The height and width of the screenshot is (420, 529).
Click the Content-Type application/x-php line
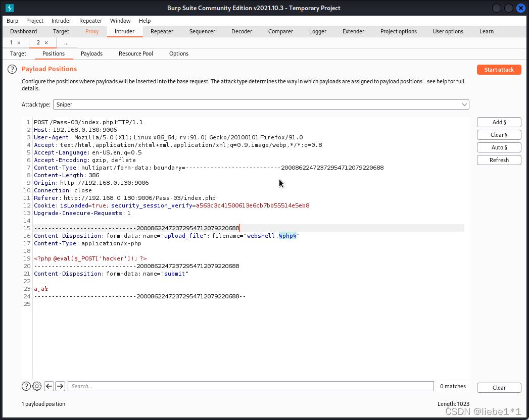point(88,243)
